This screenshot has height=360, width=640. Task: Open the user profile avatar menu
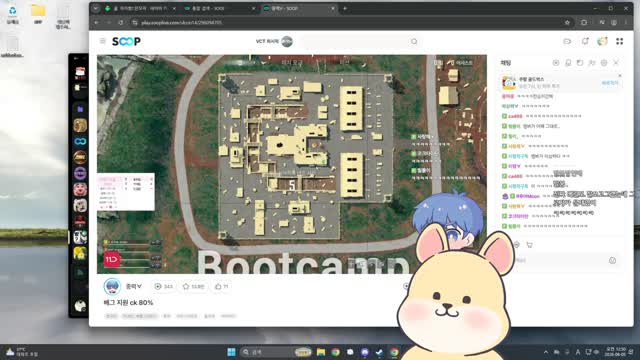click(602, 41)
